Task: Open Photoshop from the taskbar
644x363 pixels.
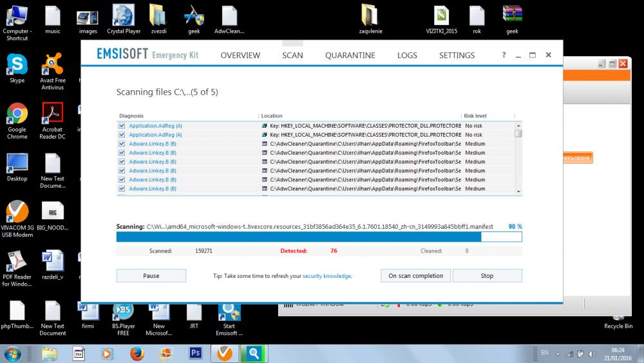Action: click(x=196, y=353)
